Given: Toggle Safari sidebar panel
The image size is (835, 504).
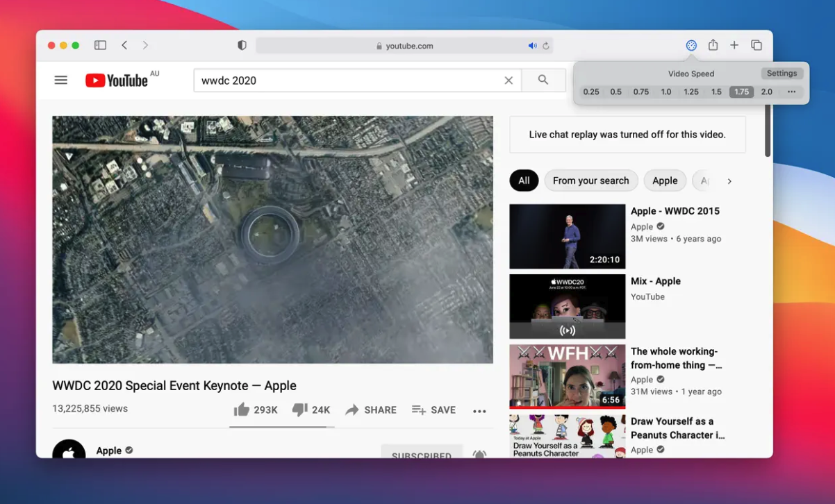Looking at the screenshot, I should tap(100, 45).
